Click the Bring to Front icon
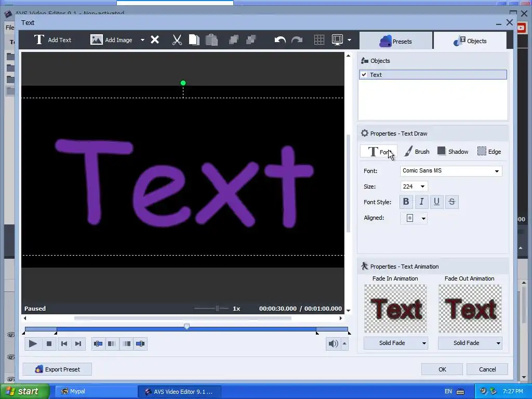532x399 pixels. pos(234,40)
